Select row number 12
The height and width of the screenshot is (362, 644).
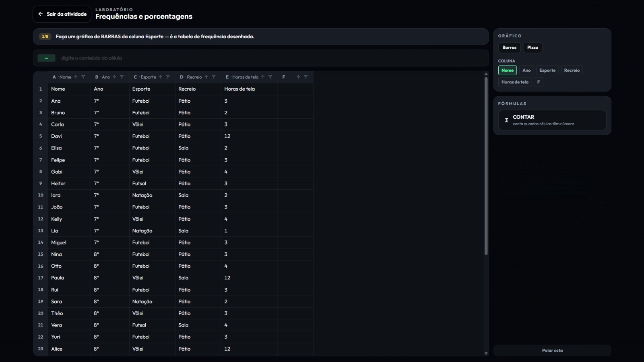click(41, 219)
